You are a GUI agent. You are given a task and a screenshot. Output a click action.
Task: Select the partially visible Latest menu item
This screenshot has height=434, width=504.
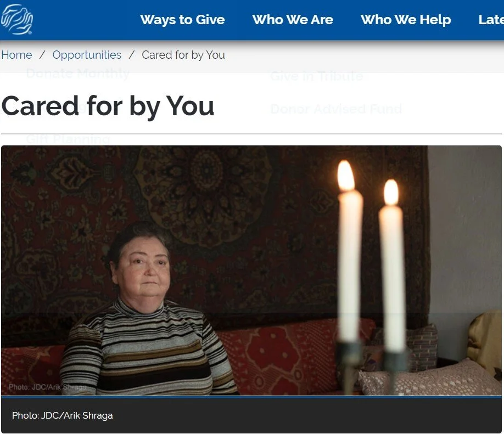491,20
